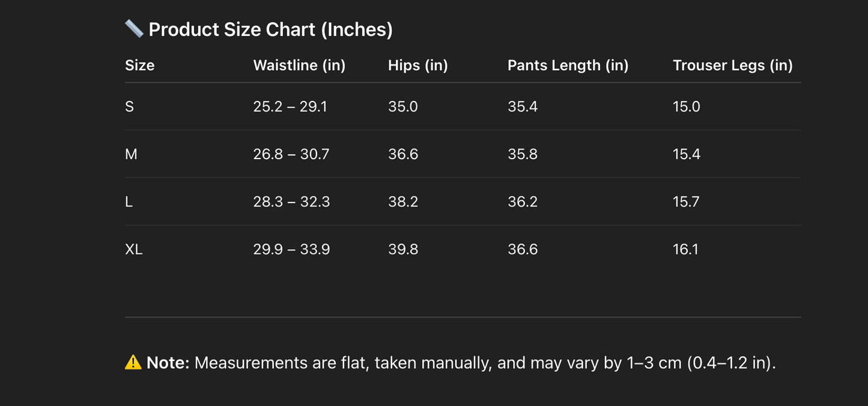Image resolution: width=868 pixels, height=406 pixels.
Task: Click the ruler icon beside the chart title
Action: (133, 29)
